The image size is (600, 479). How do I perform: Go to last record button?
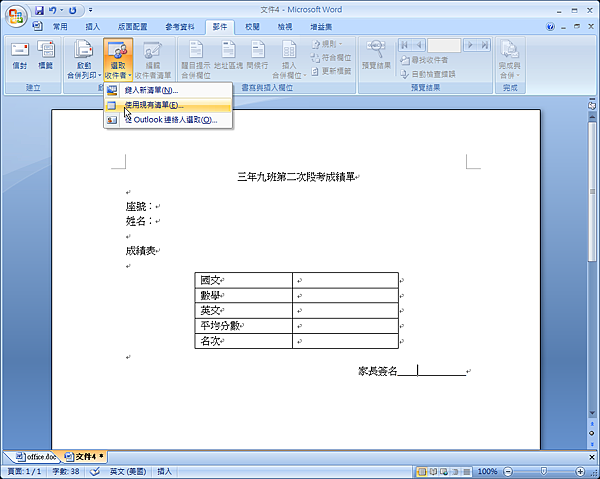point(484,45)
